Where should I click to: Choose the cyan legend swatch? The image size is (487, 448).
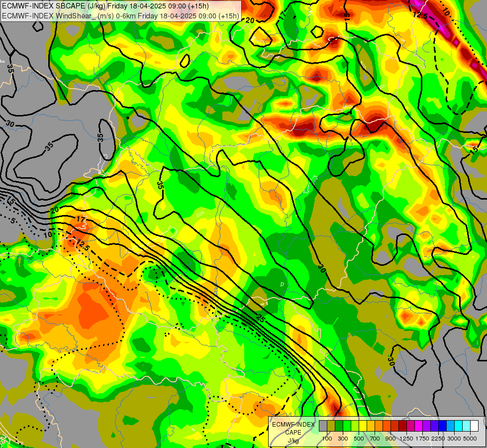(x=459, y=426)
